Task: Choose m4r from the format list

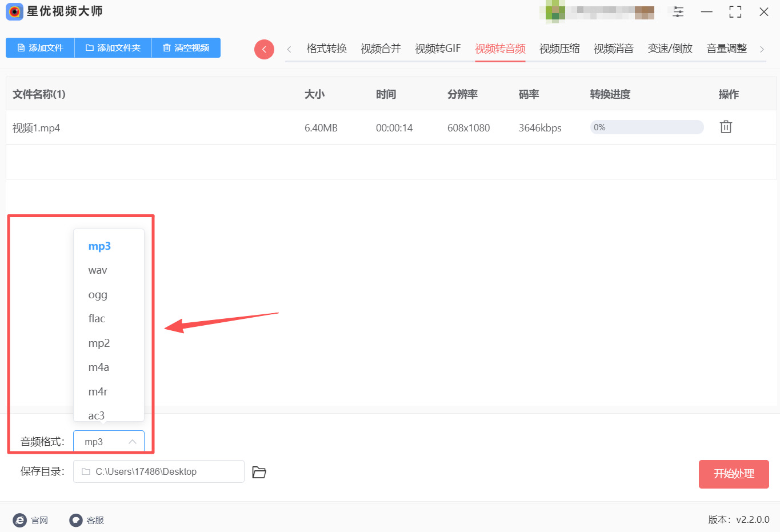Action: click(109, 392)
